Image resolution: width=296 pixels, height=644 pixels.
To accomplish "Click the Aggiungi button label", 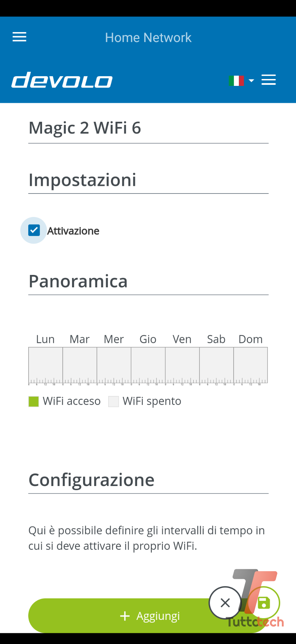I will tap(158, 616).
